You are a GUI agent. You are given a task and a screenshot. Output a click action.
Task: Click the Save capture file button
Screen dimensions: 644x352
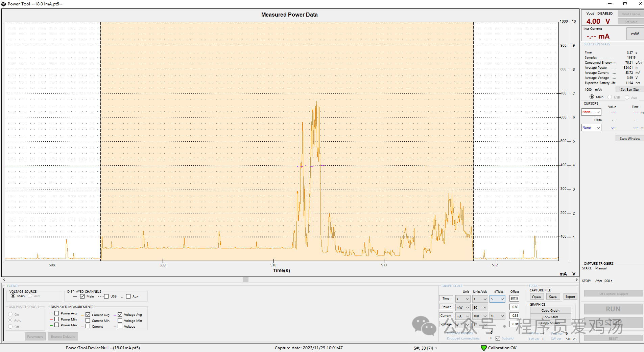[x=553, y=297]
